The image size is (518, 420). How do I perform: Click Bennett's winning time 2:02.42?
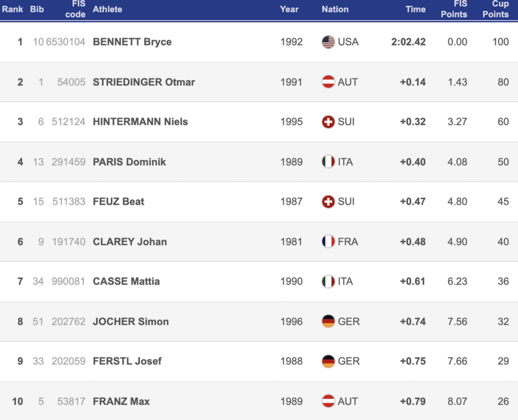[408, 42]
